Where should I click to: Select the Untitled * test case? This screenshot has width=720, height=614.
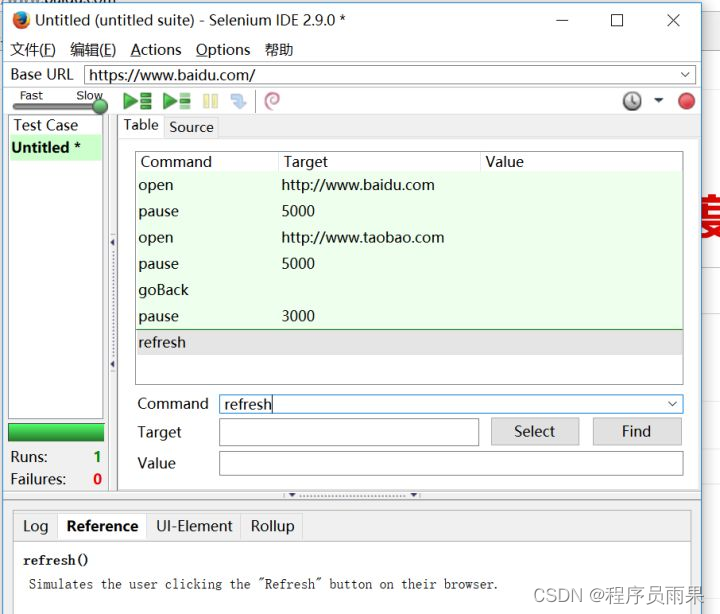pyautogui.click(x=56, y=147)
